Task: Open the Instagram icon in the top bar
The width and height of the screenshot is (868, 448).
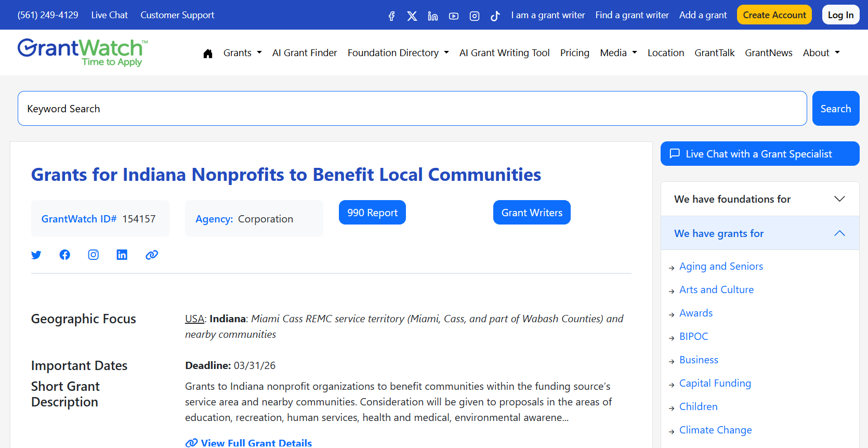Action: pos(475,16)
